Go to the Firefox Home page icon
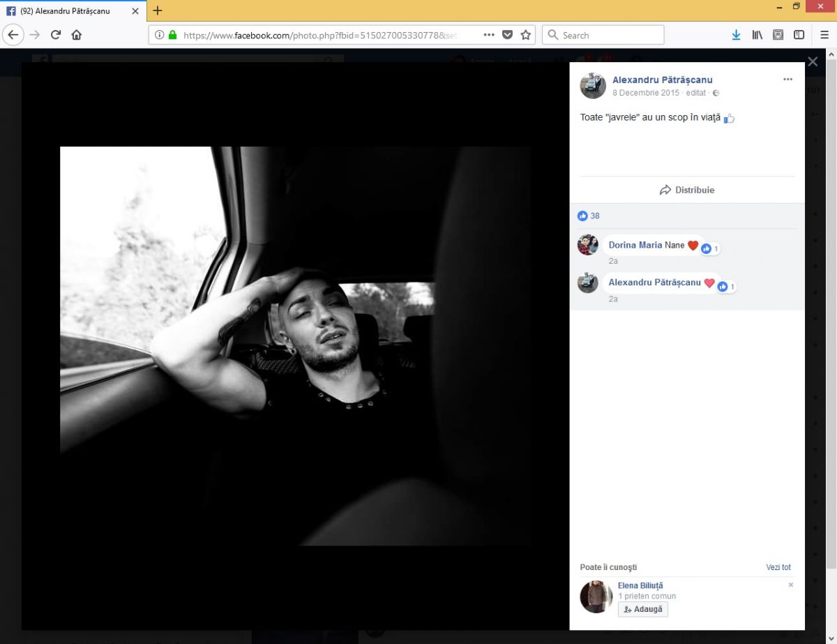 77,35
